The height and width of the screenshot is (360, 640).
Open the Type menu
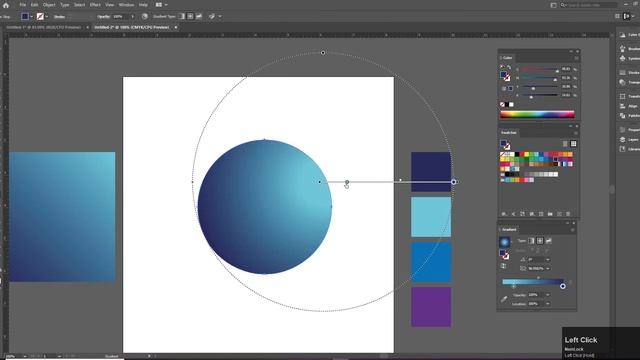(x=64, y=5)
